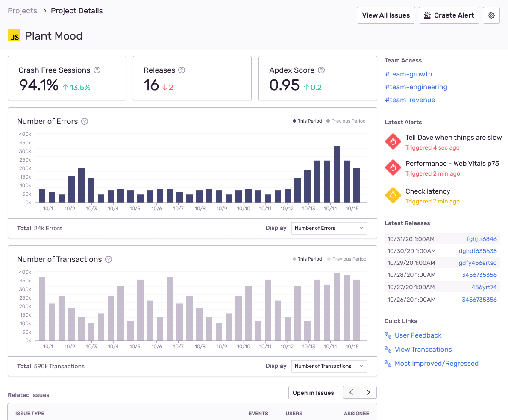Click the Number of Transactions help icon
This screenshot has height=420, width=508.
(x=109, y=260)
